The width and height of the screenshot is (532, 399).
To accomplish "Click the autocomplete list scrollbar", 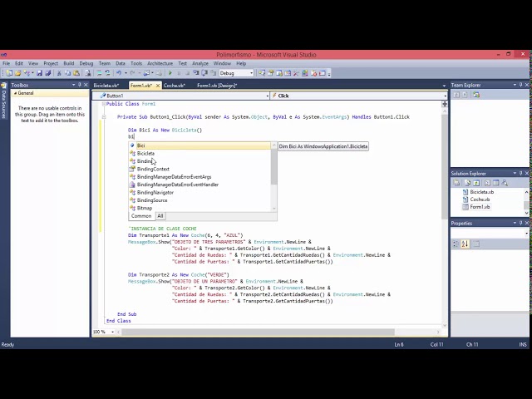I will click(x=274, y=166).
